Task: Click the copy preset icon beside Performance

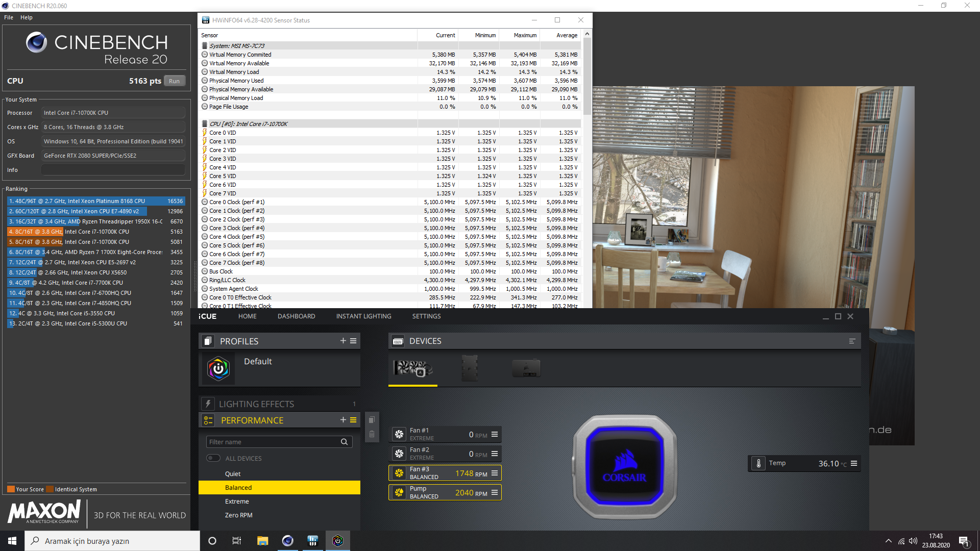Action: 372,420
